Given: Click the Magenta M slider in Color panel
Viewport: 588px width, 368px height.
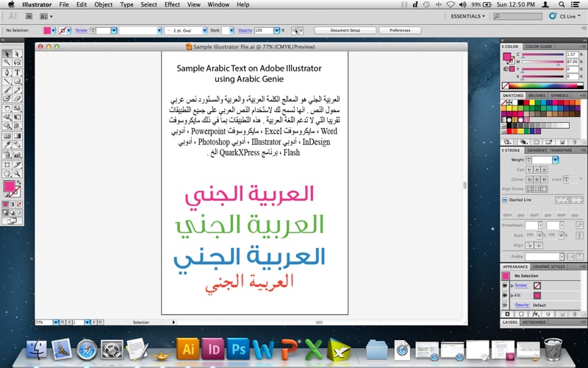Looking at the screenshot, I should 543,62.
